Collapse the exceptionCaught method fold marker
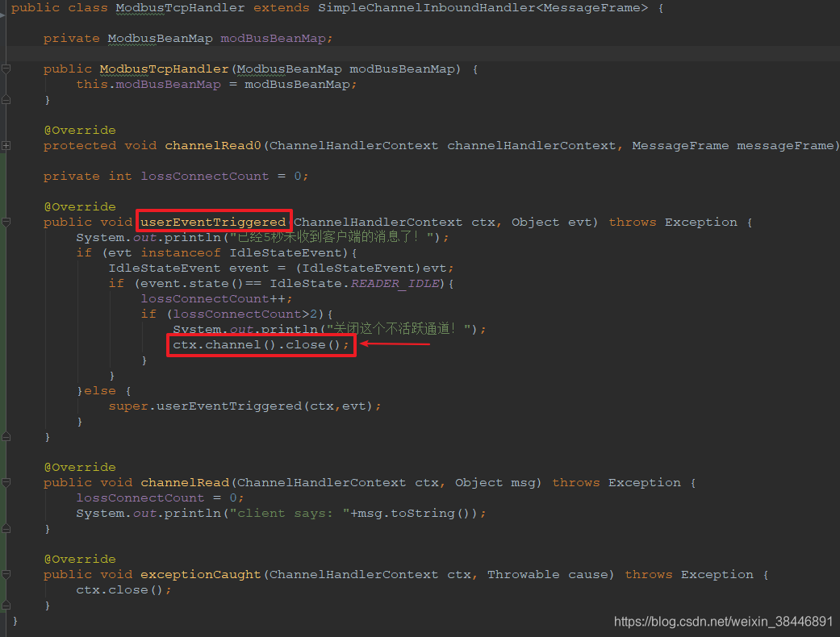Image resolution: width=840 pixels, height=637 pixels. 6,575
